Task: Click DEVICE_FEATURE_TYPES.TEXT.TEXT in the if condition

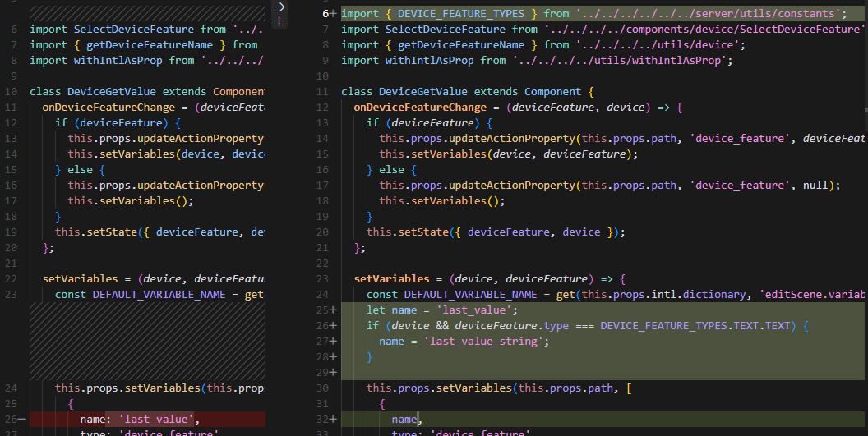Action: pyautogui.click(x=695, y=326)
